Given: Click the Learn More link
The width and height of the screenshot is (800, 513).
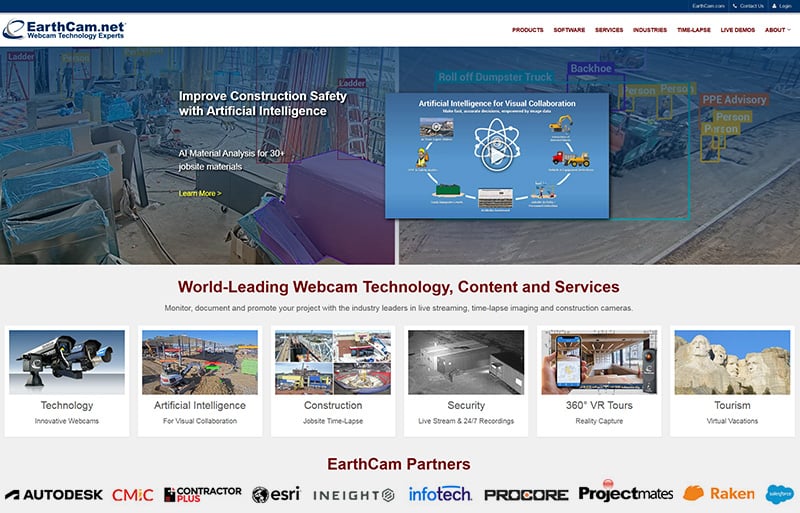Looking at the screenshot, I should coord(200,193).
